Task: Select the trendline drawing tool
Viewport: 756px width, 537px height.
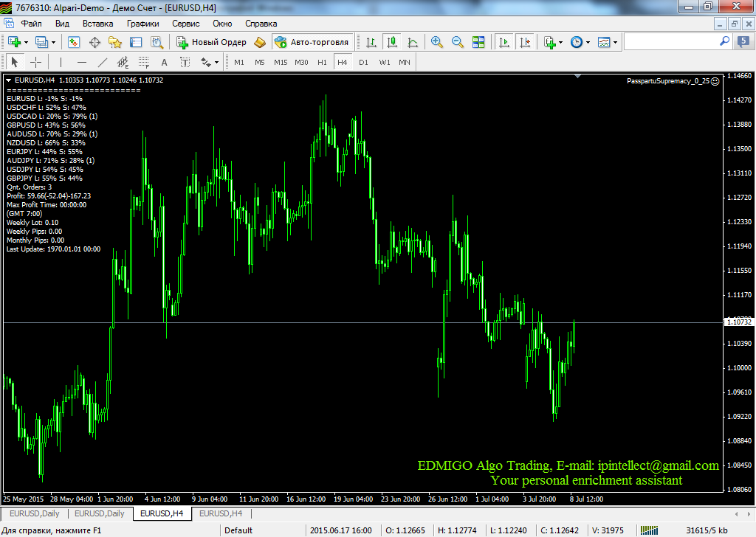Action: (x=103, y=62)
